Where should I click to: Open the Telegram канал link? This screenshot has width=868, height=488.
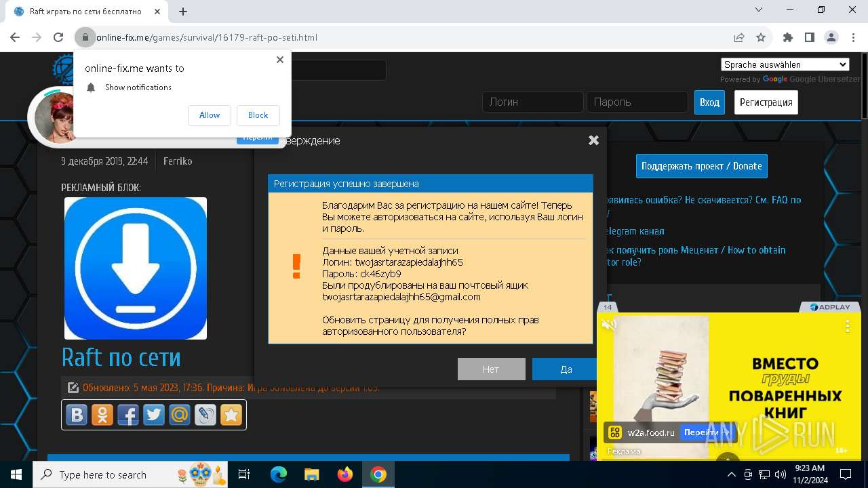[633, 231]
